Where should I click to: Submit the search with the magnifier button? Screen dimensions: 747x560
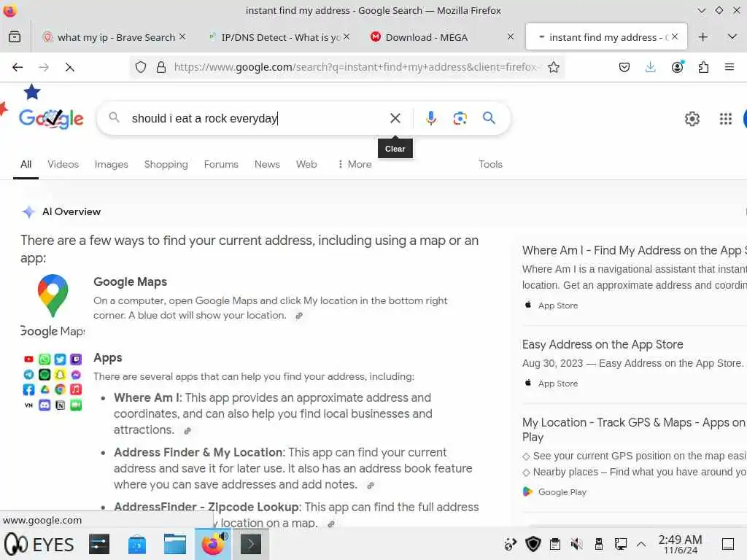coord(489,117)
